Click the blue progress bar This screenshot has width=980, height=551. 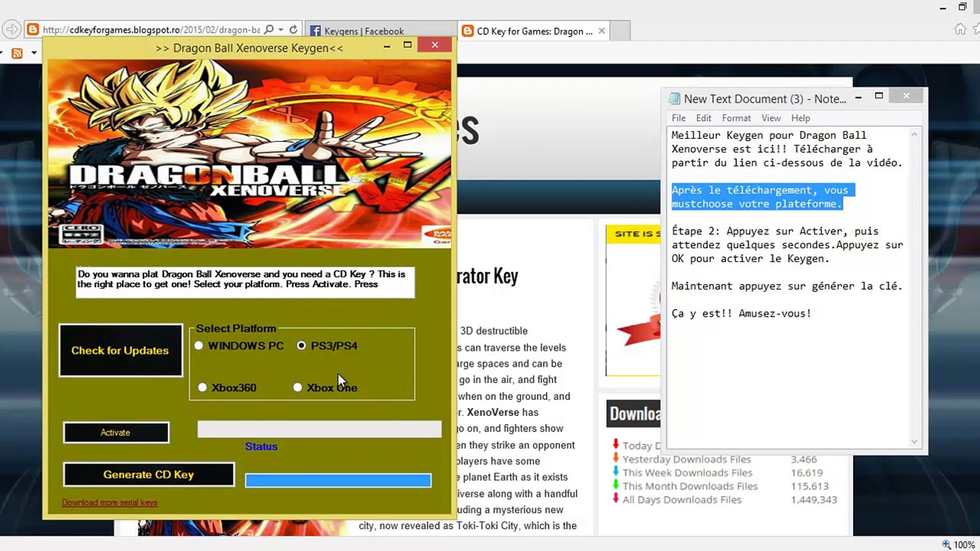coord(338,481)
